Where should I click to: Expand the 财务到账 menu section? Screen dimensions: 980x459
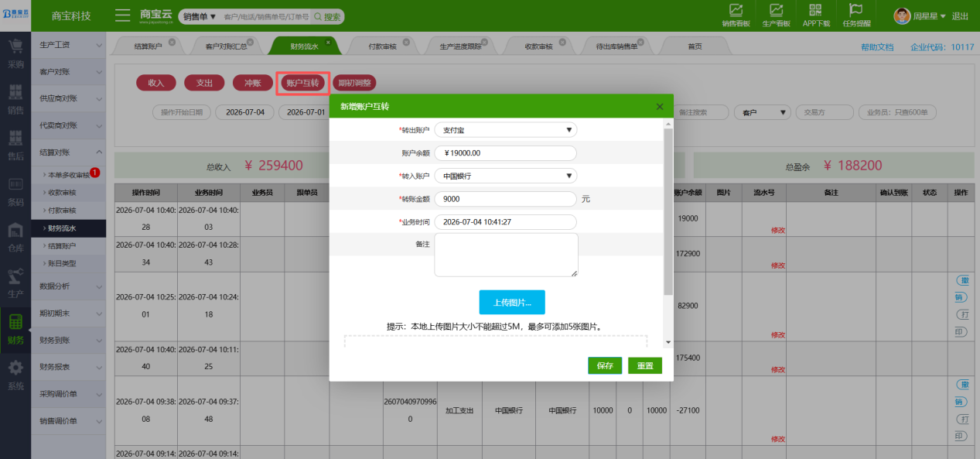(x=69, y=340)
